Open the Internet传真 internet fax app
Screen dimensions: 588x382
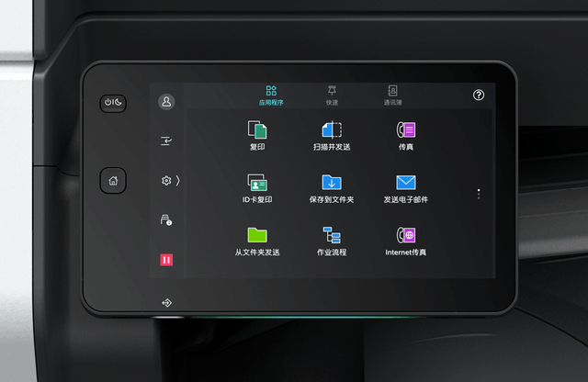[x=406, y=242]
